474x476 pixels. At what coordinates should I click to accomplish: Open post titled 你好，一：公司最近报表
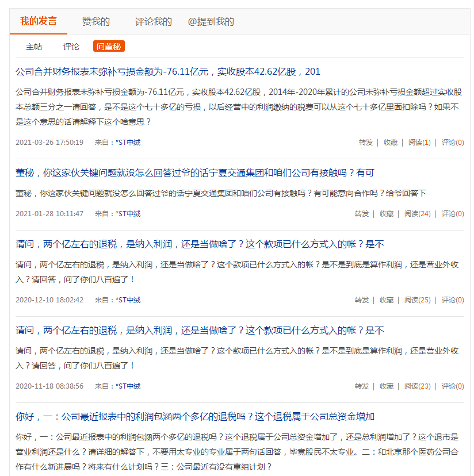(195, 416)
